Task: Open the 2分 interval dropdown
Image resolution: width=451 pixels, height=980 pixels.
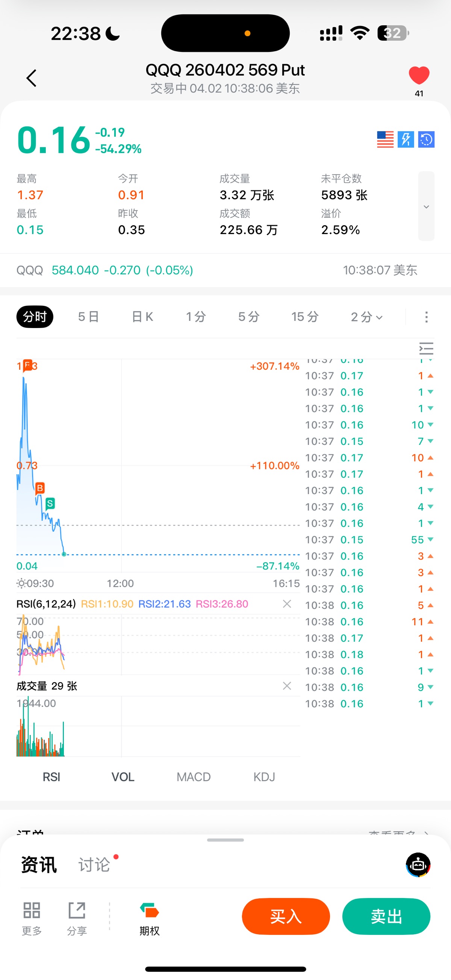Action: tap(366, 316)
